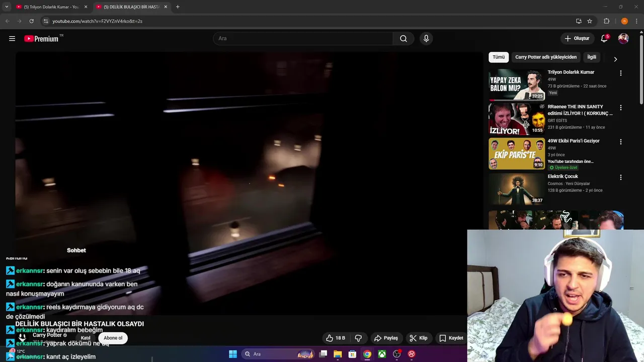Screen dimensions: 644x362
Task: Focus the YouTube Ara search field
Action: [x=303, y=39]
